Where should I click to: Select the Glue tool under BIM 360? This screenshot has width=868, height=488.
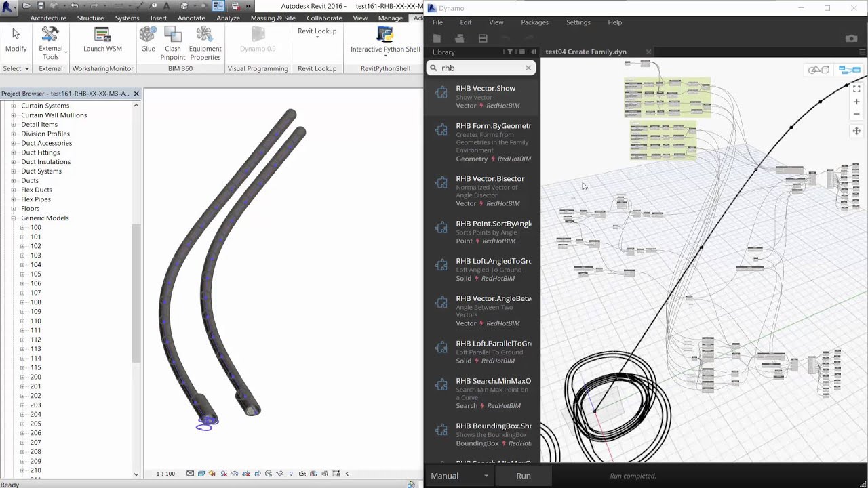(148, 43)
